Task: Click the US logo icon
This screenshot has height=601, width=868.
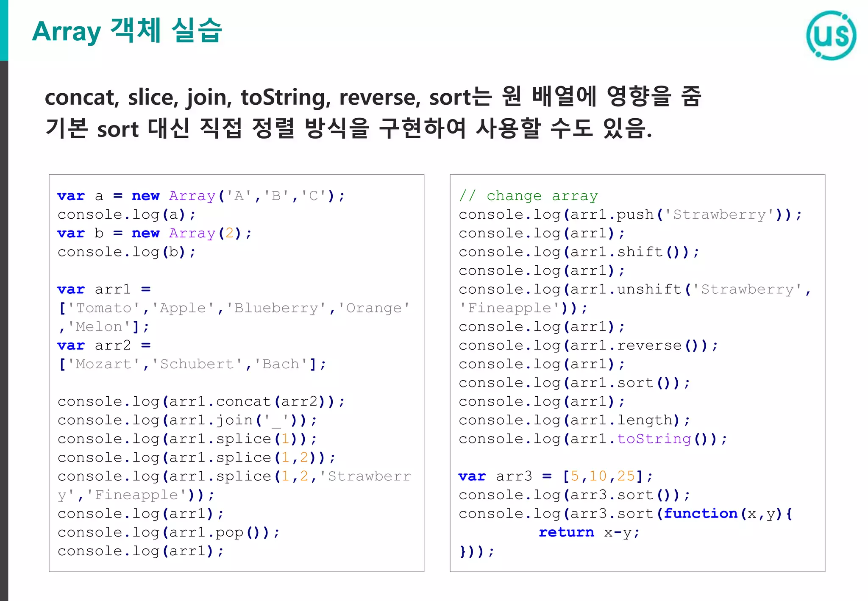Action: [x=831, y=36]
